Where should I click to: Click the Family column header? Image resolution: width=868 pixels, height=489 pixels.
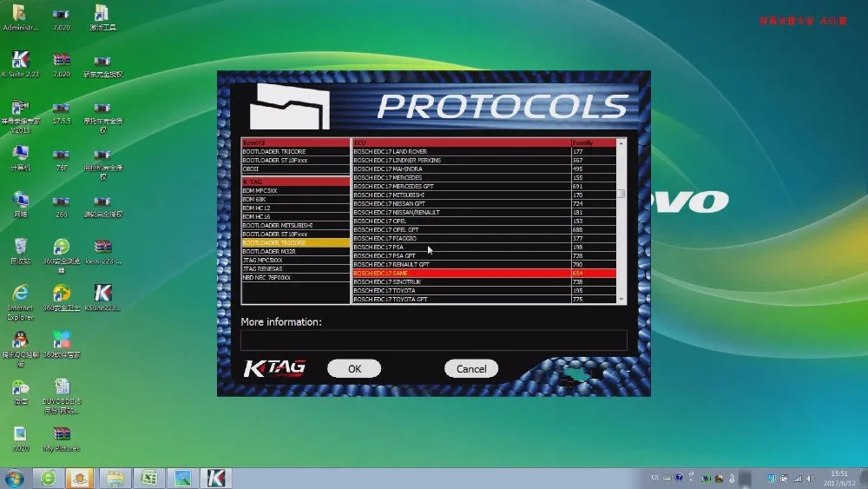click(x=594, y=143)
